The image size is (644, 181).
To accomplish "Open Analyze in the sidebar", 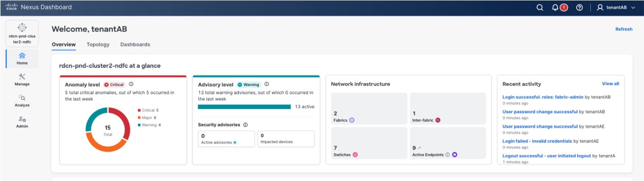I will (x=22, y=101).
